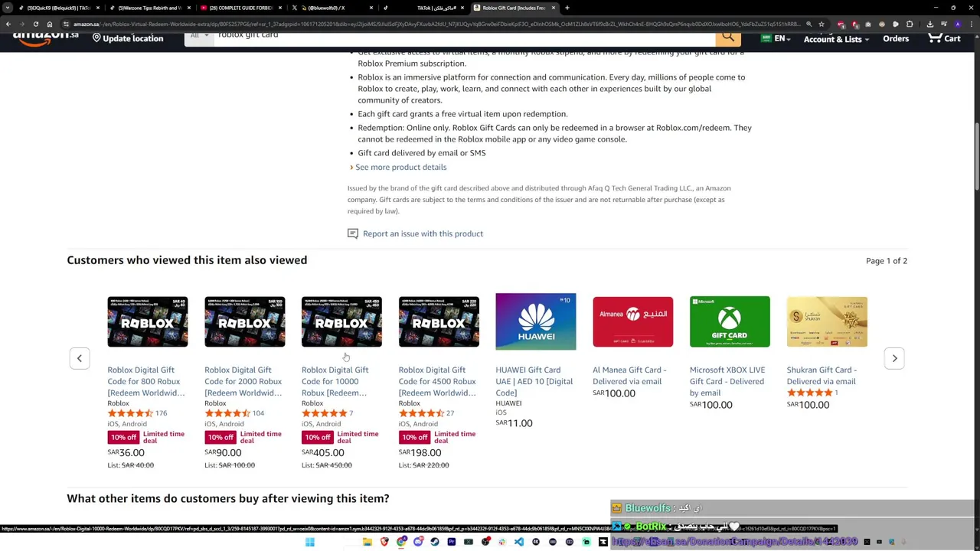Switch to the ElQuick9 TikTok tab
This screenshot has width=980, height=551.
point(59,8)
